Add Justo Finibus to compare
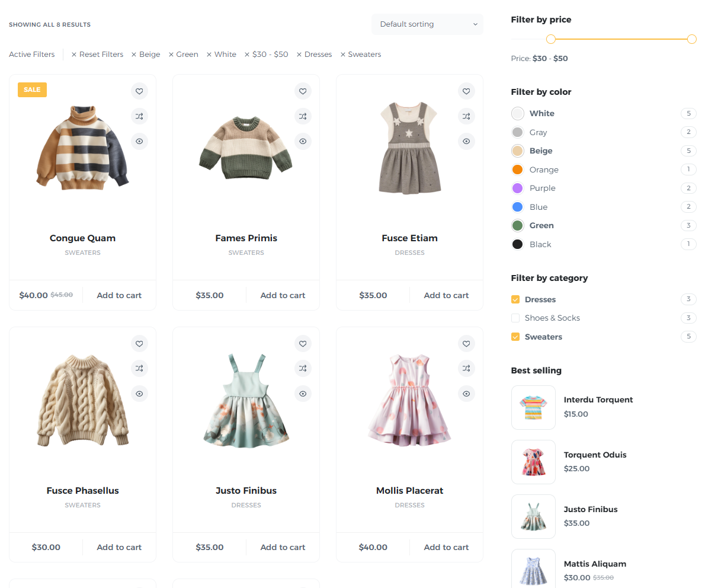705x588 pixels. click(x=303, y=368)
